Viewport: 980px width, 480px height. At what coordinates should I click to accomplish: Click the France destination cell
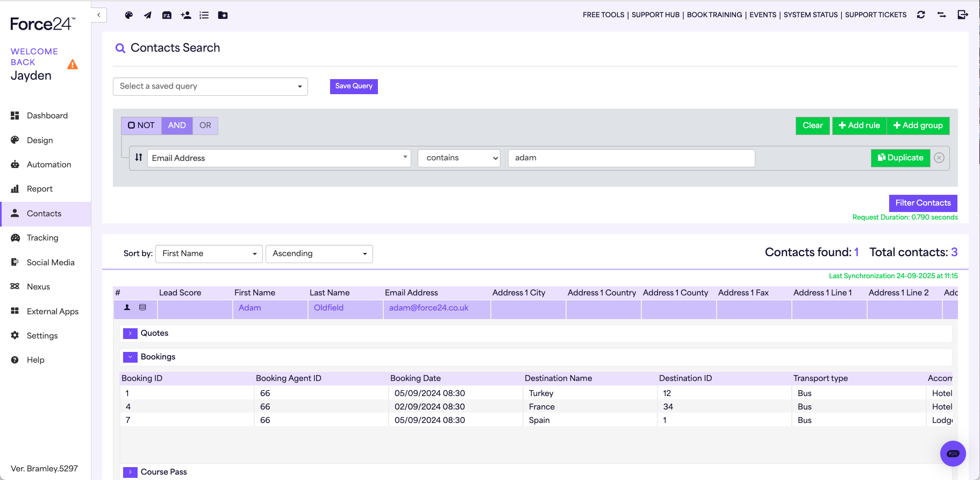point(590,407)
